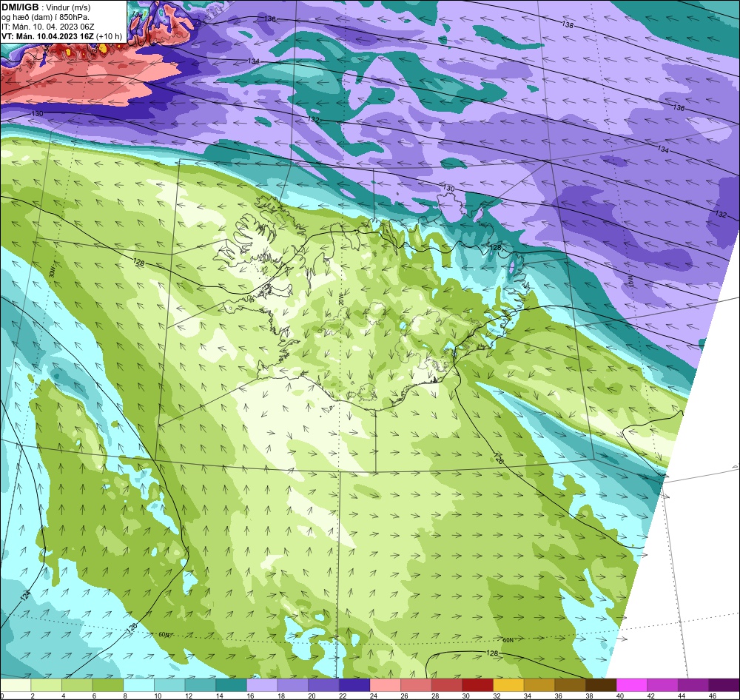Click the 20–22 m/s violet legend swatch
740x700 pixels.
point(324,685)
